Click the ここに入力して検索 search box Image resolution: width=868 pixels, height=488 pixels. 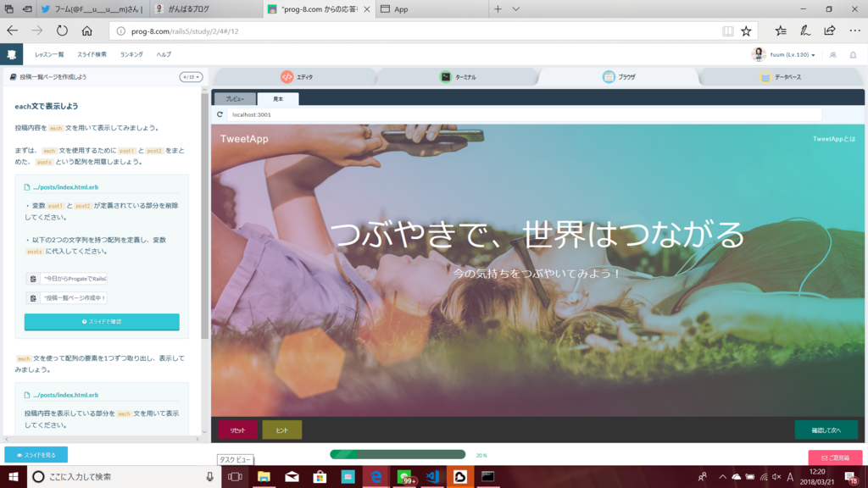point(124,476)
